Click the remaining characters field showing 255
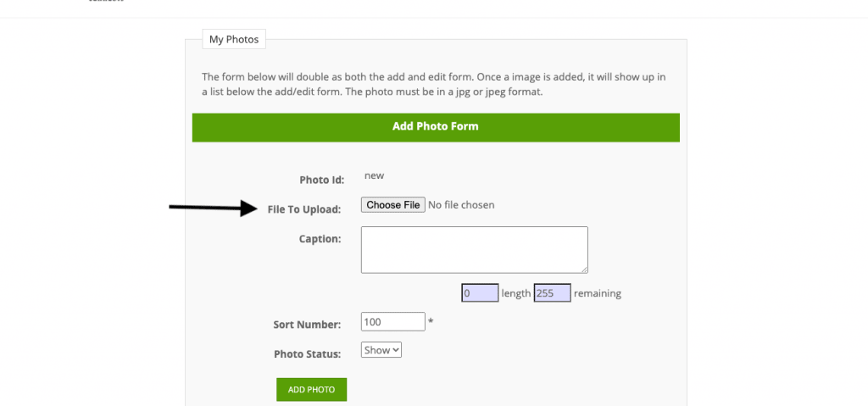Image resolution: width=868 pixels, height=406 pixels. [x=552, y=293]
